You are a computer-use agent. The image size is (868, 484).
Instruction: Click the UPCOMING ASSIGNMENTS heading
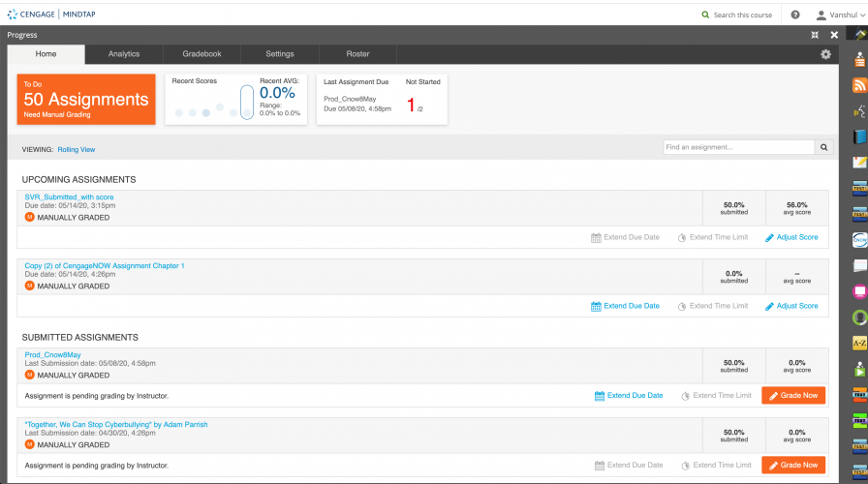(x=78, y=180)
